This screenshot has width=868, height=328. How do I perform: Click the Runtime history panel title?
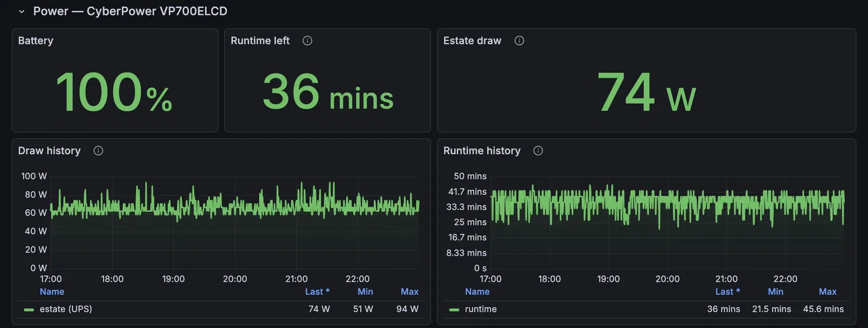click(x=482, y=151)
